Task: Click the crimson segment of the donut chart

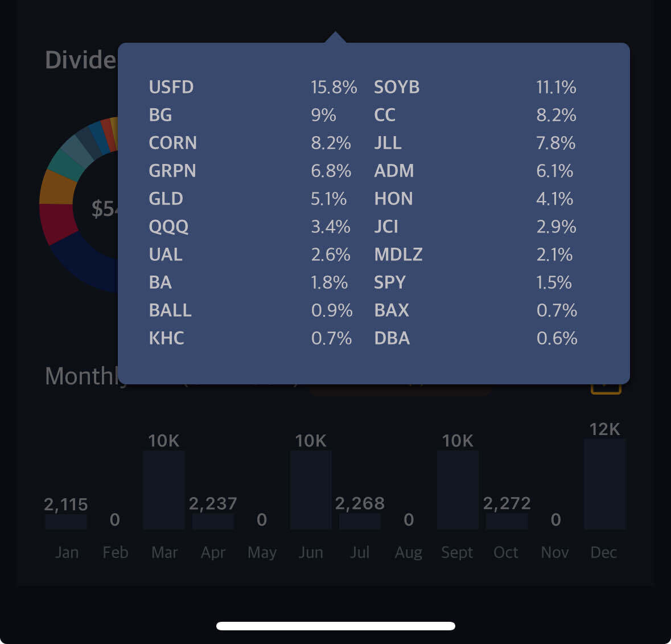Action: click(57, 223)
